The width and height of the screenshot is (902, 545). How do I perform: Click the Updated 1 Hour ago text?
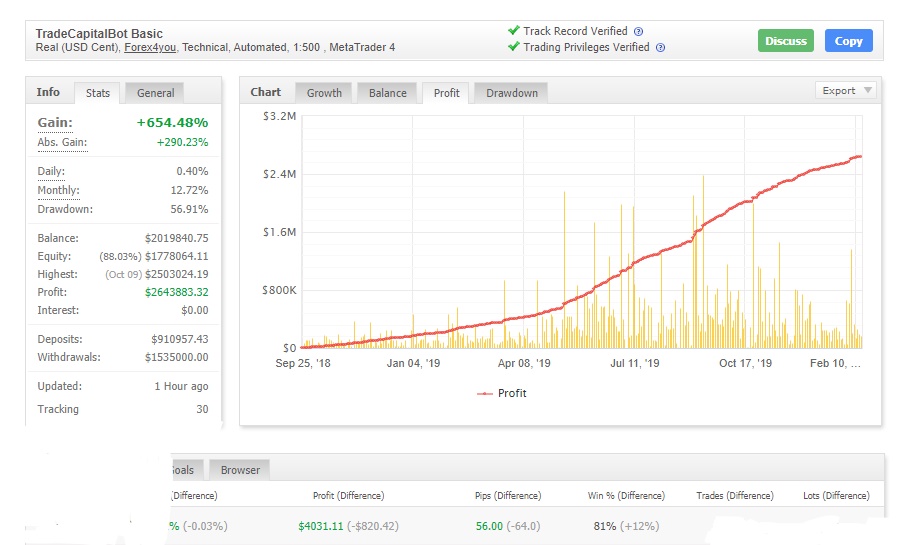tap(181, 386)
